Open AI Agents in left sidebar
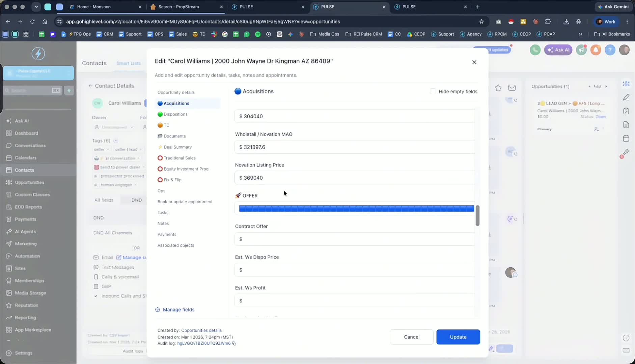Screen dimensions: 635x364 pyautogui.click(x=25, y=232)
